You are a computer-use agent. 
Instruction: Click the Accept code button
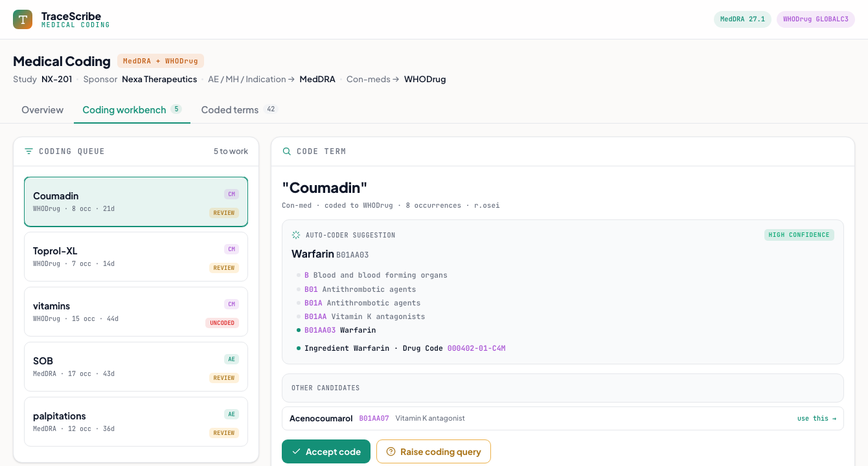point(326,452)
